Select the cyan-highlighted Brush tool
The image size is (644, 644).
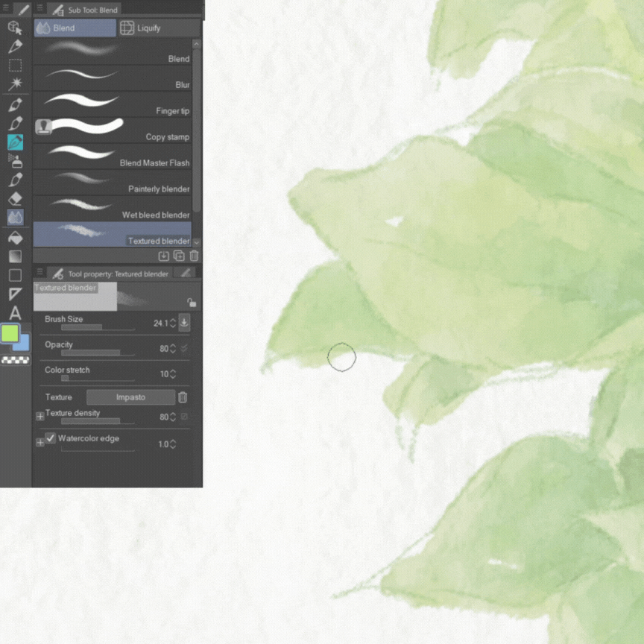[x=15, y=142]
